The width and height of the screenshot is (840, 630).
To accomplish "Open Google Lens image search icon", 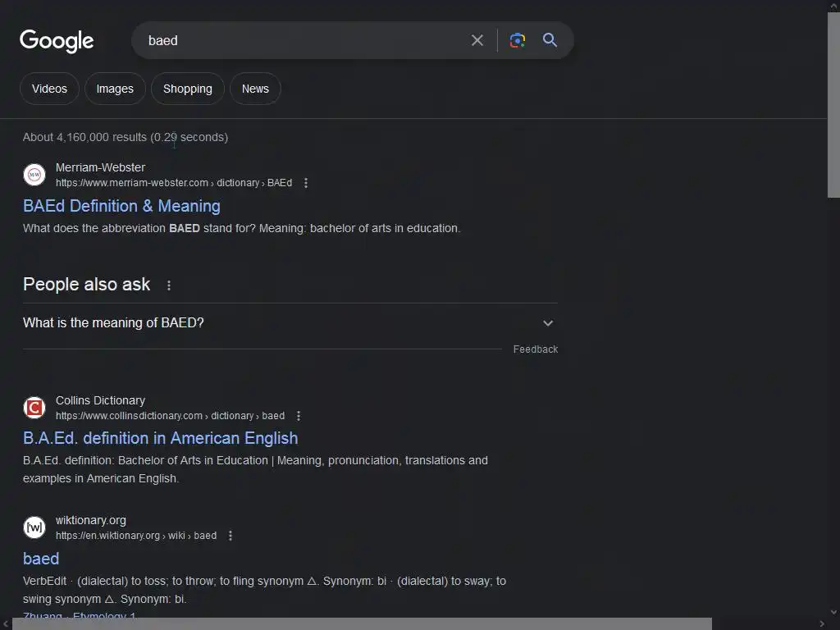I will coord(517,40).
